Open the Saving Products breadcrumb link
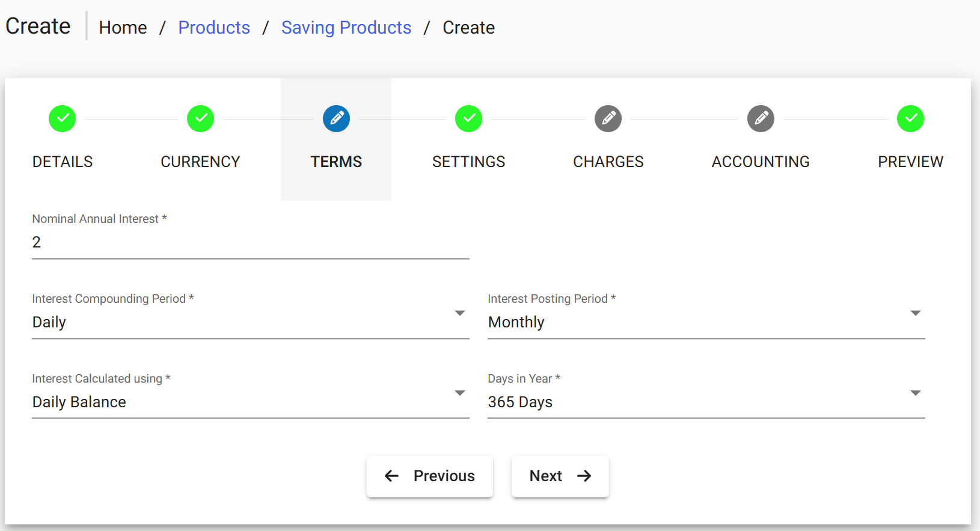This screenshot has width=980, height=531. 346,28
